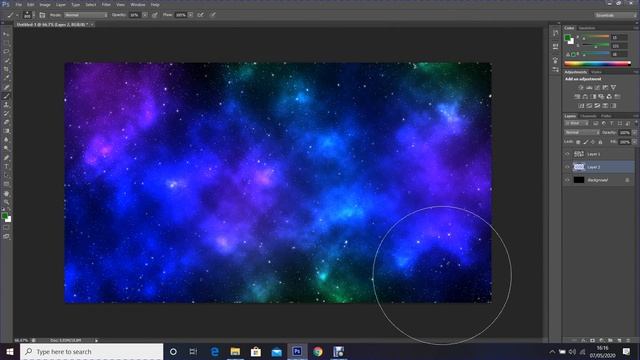Toggle lock transparent pixels in Layers panel

pos(578,142)
